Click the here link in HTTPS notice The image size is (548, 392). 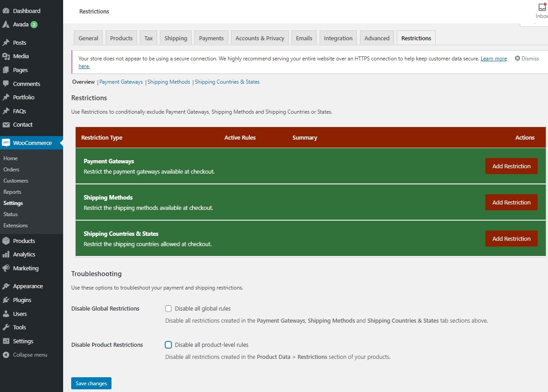point(84,66)
